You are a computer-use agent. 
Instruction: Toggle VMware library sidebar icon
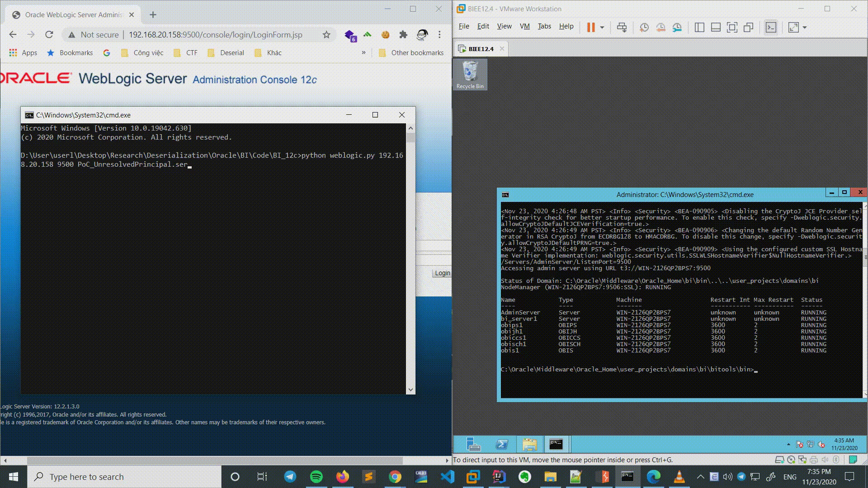(x=699, y=28)
